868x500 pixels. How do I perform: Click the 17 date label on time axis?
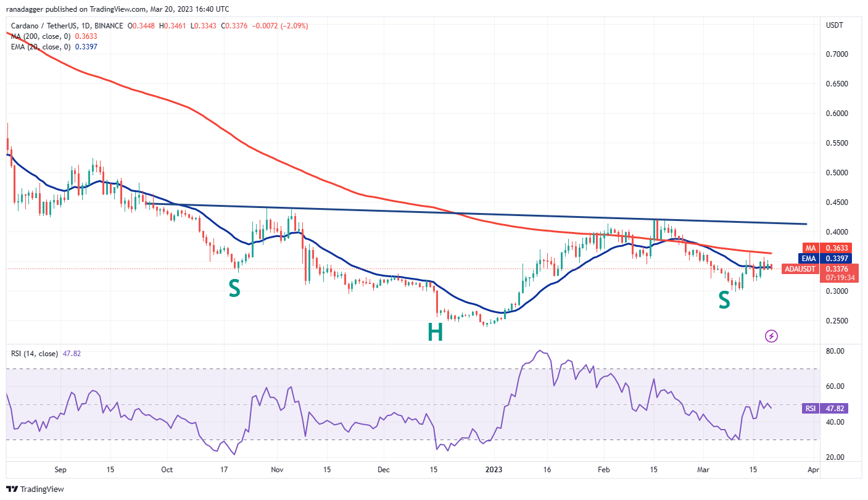(224, 470)
